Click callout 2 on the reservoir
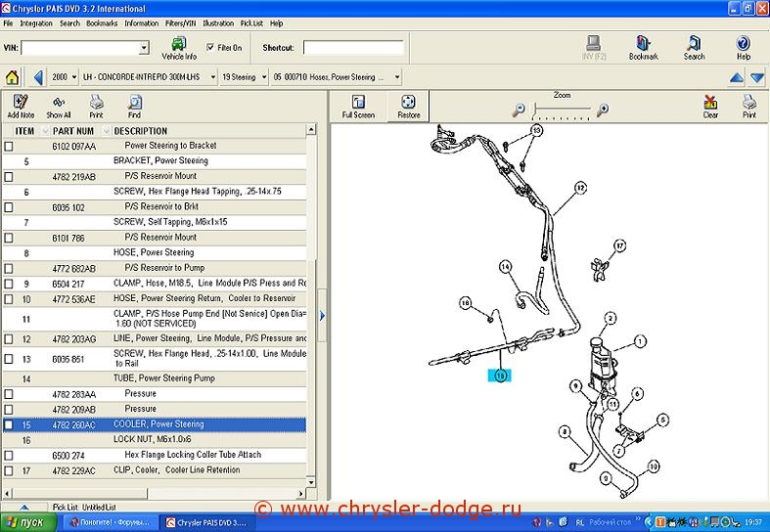770x532 pixels. [610, 319]
